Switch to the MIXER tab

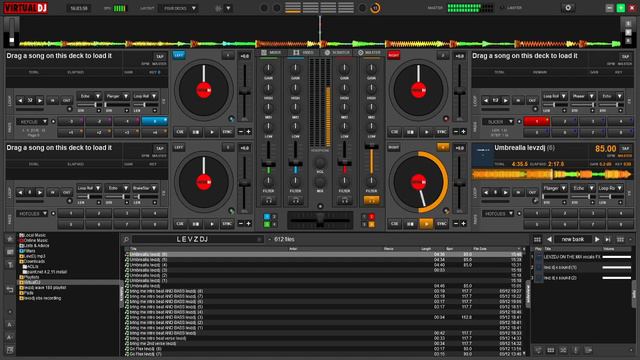pos(271,53)
